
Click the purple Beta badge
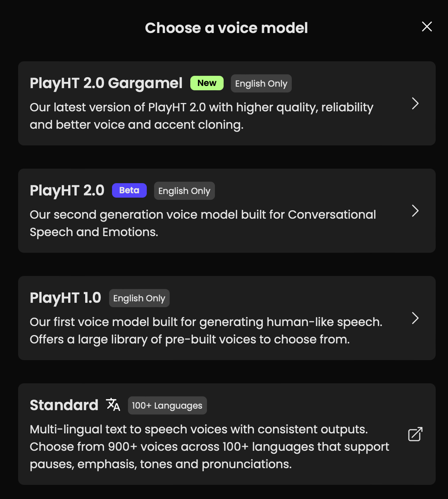pos(129,190)
